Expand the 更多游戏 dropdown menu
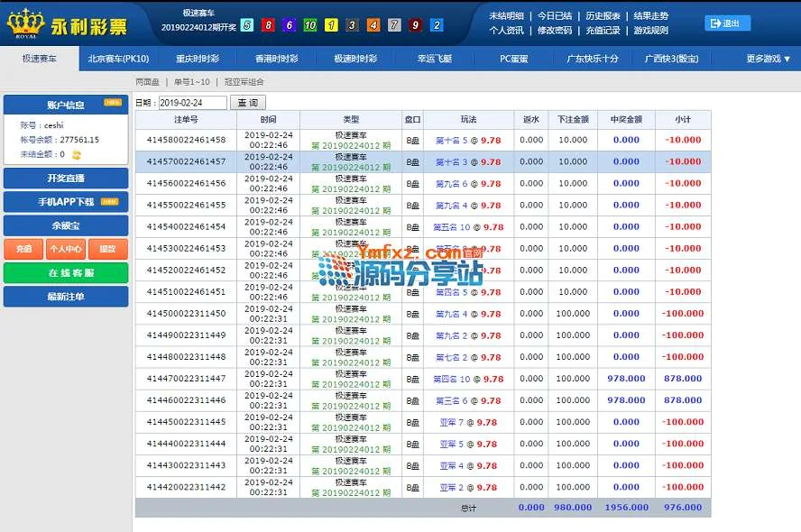 (x=768, y=59)
